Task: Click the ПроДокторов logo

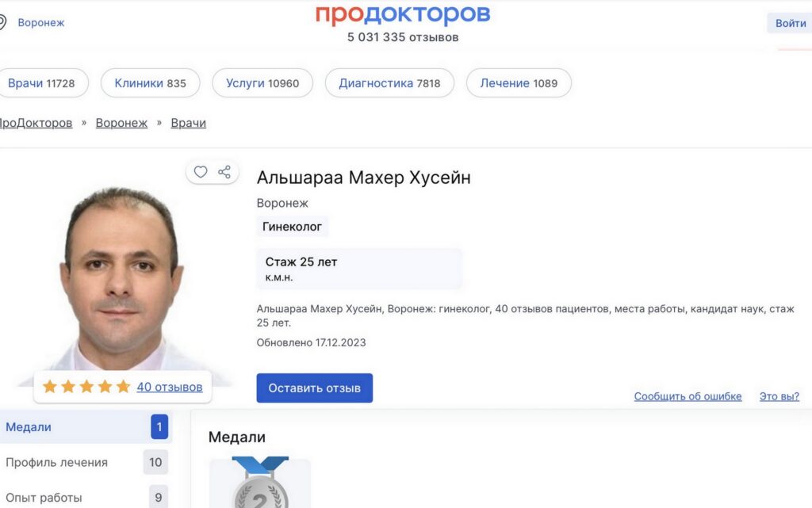Action: (x=402, y=14)
